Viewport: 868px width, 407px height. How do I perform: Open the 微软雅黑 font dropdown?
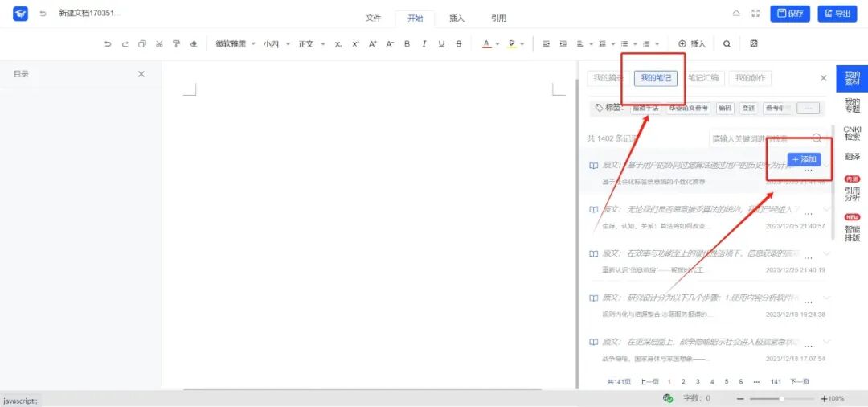[235, 44]
